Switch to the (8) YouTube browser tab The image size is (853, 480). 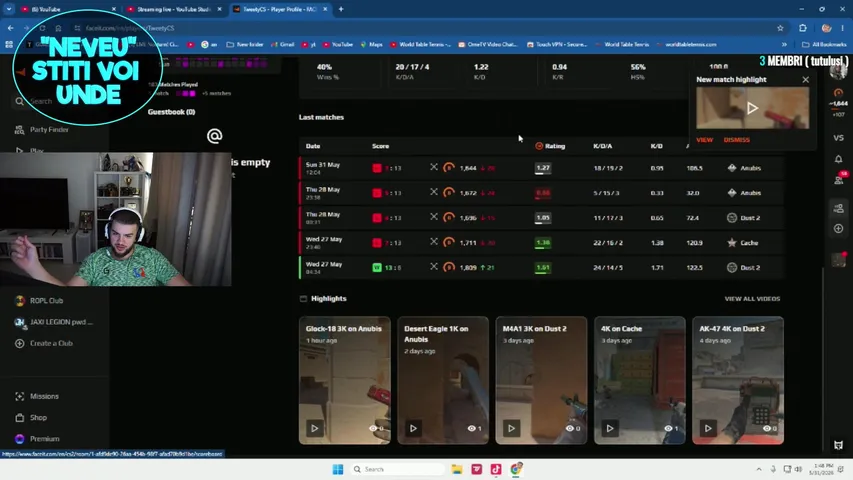coord(66,9)
